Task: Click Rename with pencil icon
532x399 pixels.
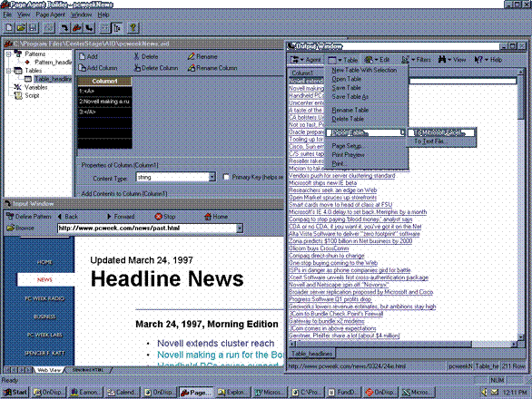Action: 202,56
